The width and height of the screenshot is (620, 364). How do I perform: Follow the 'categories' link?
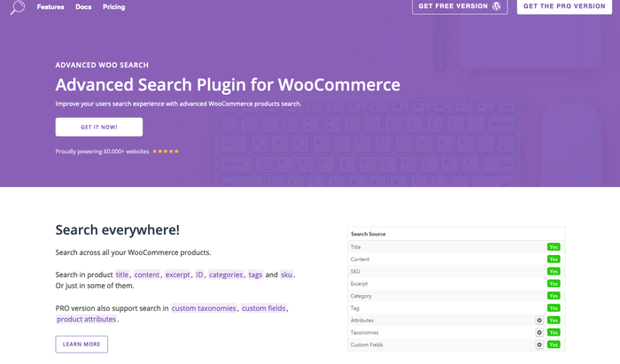click(x=226, y=275)
